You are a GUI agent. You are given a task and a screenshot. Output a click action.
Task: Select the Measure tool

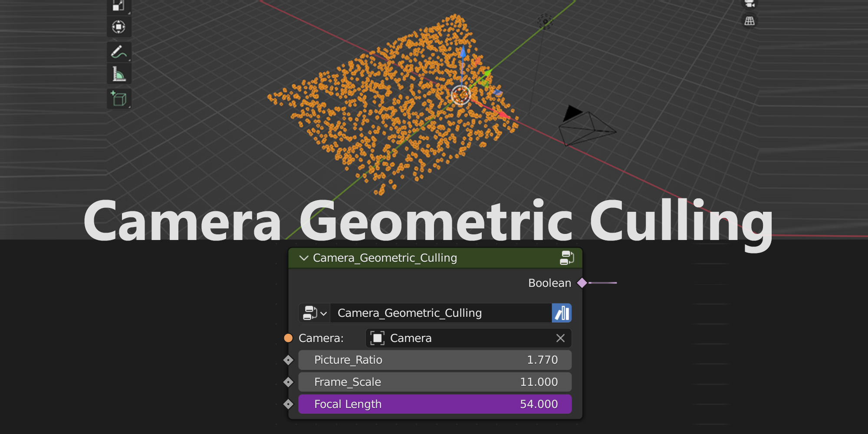[119, 73]
